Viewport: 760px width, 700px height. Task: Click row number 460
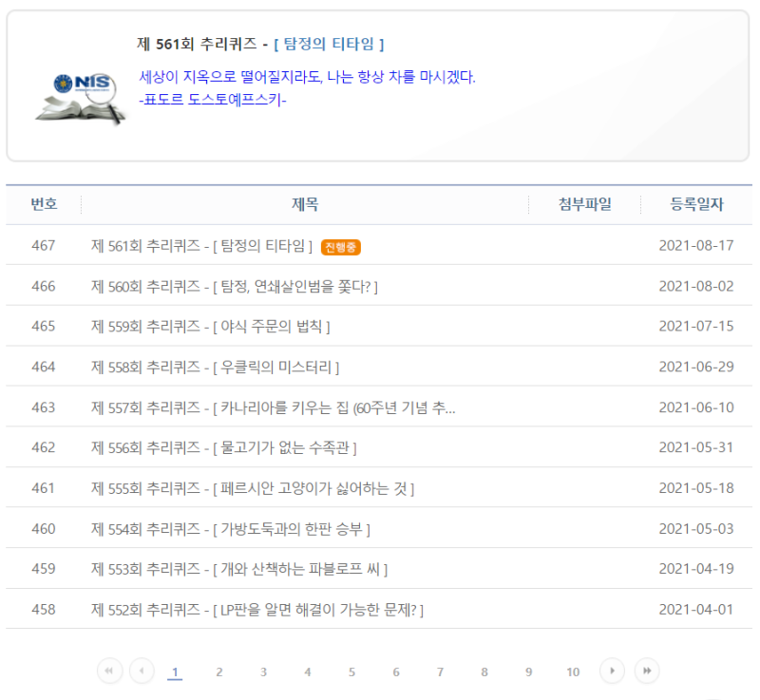point(43,528)
